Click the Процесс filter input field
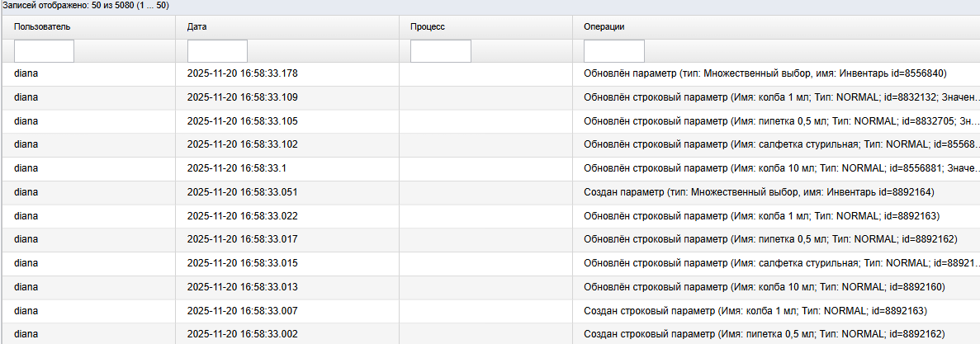This screenshot has width=980, height=344. coord(441,51)
